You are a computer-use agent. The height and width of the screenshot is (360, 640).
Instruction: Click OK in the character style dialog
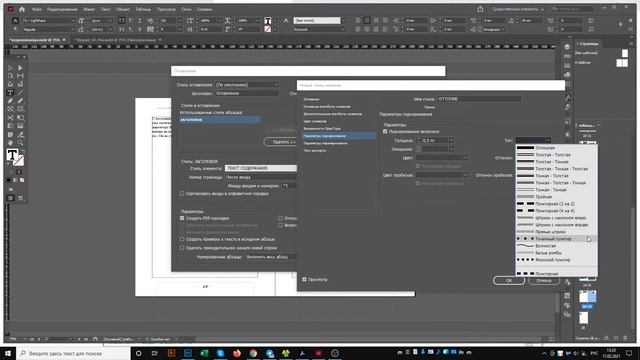509,280
